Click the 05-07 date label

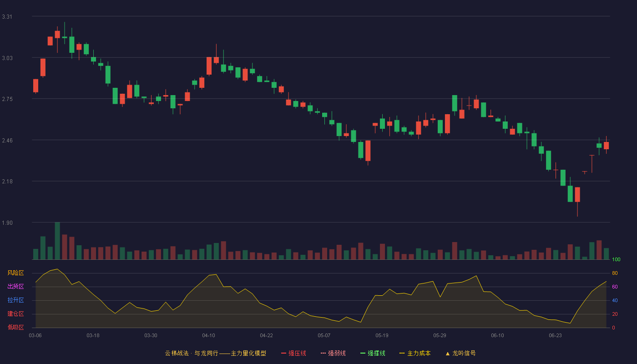324,335
